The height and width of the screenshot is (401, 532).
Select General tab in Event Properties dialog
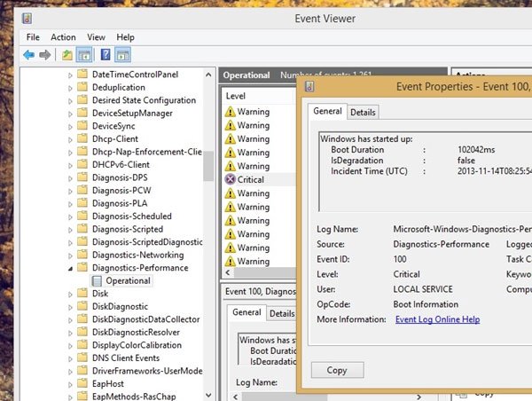(x=327, y=111)
